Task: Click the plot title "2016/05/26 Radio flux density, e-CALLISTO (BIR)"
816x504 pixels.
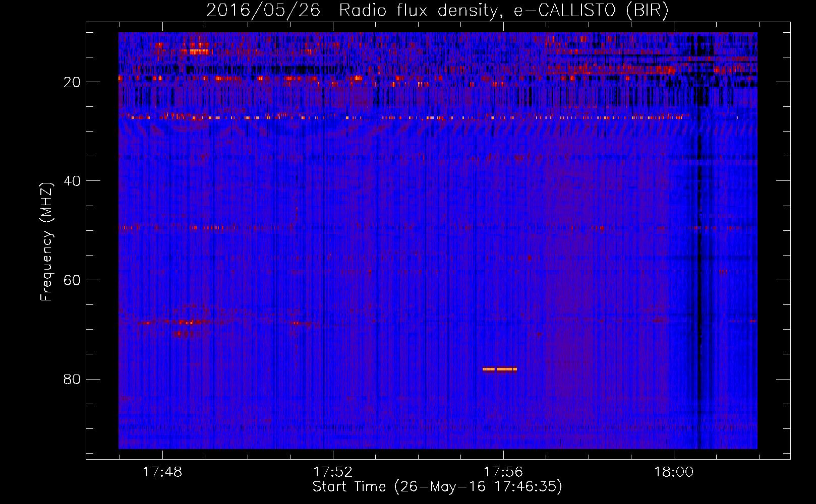Action: pos(437,10)
